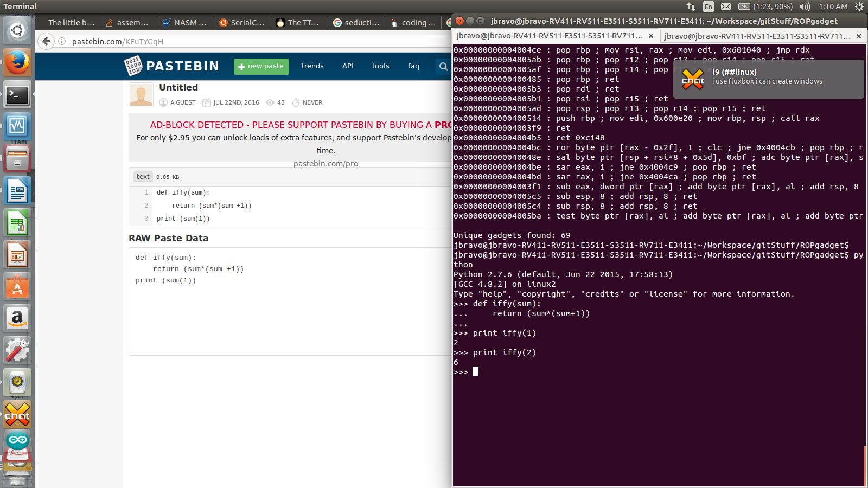Switch to the 'coding …' Firefox tab
Screen dimensions: 868x488
click(413, 23)
